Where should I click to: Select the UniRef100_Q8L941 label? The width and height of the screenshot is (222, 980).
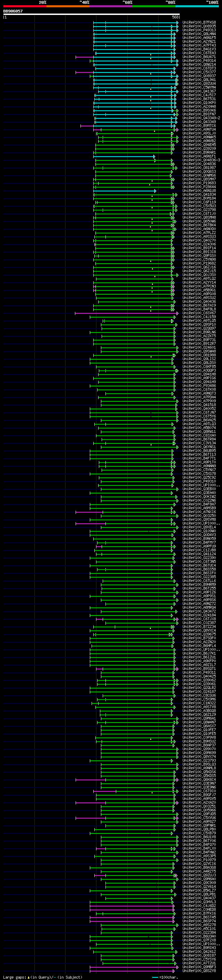click(x=199, y=80)
